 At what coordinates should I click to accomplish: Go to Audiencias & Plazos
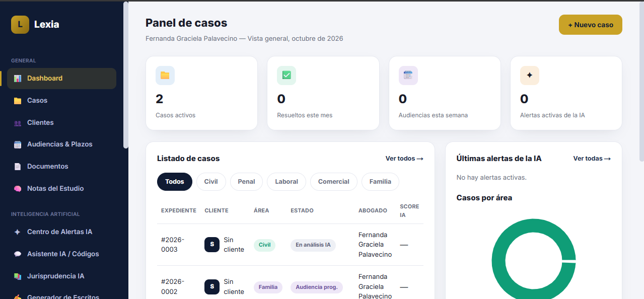[61, 144]
